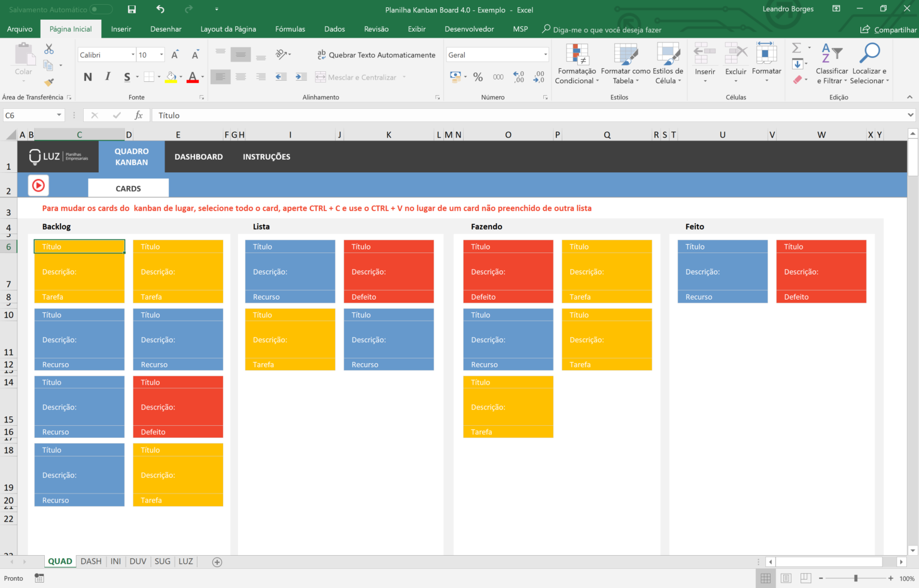This screenshot has width=919, height=588.
Task: Click Localizar e Selecionar
Action: click(869, 64)
